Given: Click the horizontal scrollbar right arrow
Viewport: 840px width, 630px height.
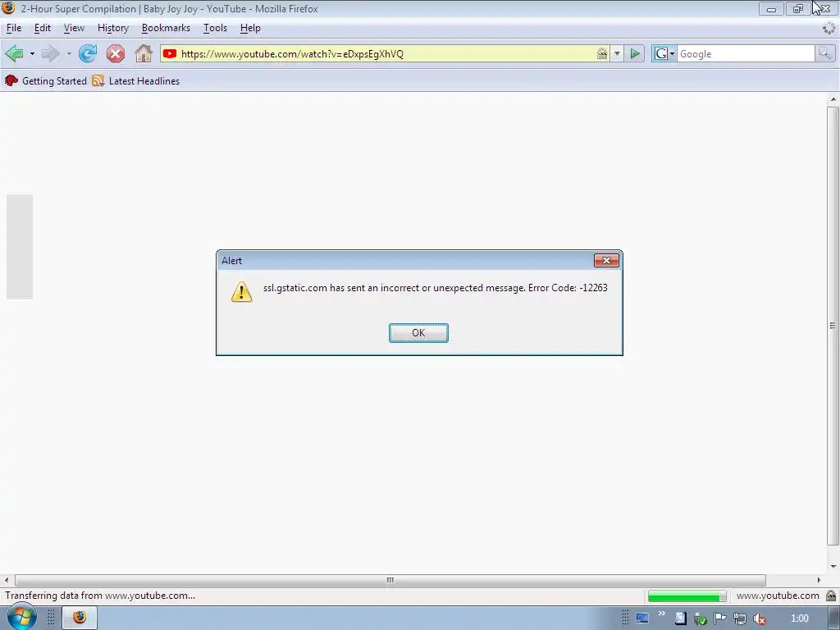Looking at the screenshot, I should point(819,580).
